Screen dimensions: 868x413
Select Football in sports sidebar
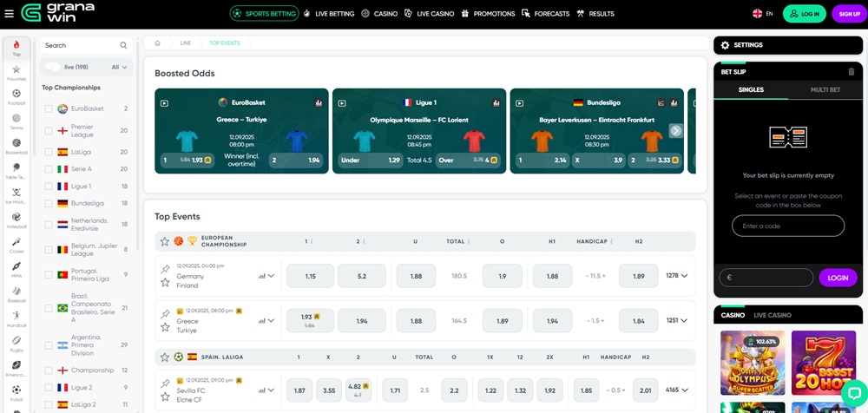click(x=16, y=97)
